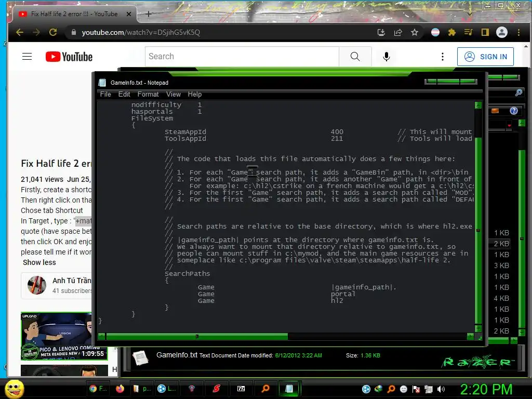Click the SIGN IN button
Screen dimensions: 532x399
(x=485, y=57)
